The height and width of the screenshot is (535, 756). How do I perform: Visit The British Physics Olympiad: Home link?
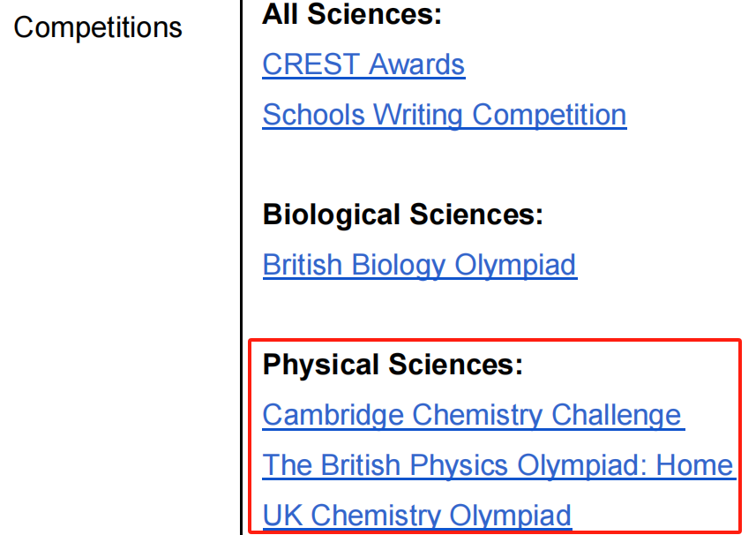click(x=498, y=465)
